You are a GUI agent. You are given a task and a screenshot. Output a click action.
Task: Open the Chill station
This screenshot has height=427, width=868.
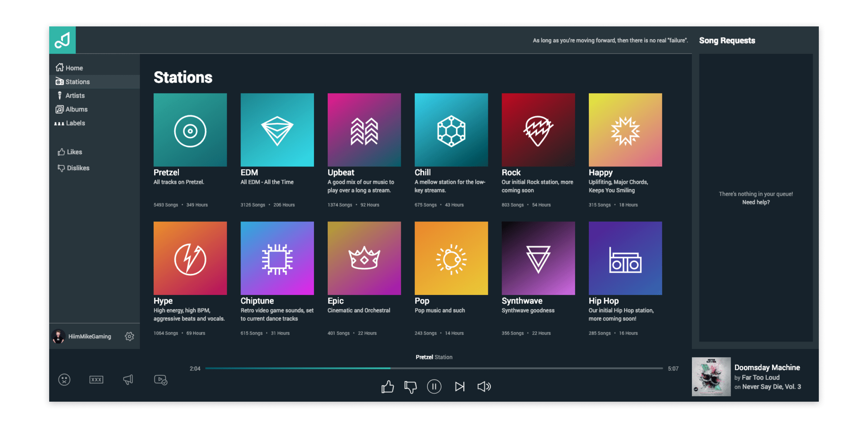pyautogui.click(x=451, y=130)
